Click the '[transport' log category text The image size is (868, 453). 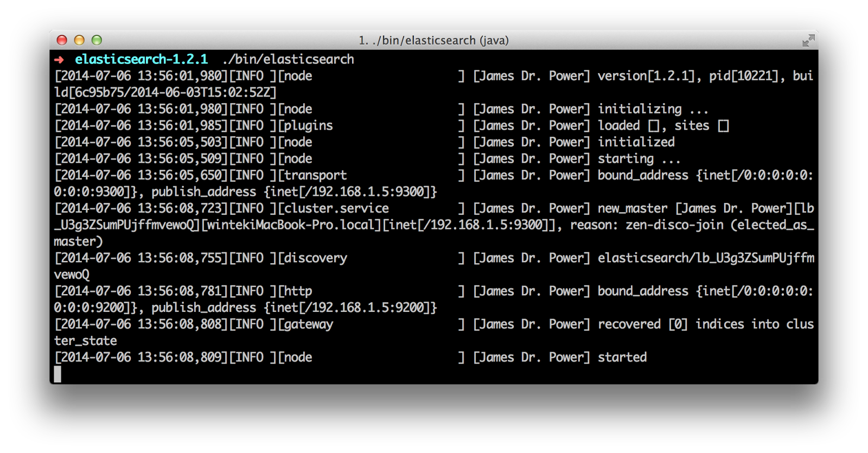[x=312, y=175]
